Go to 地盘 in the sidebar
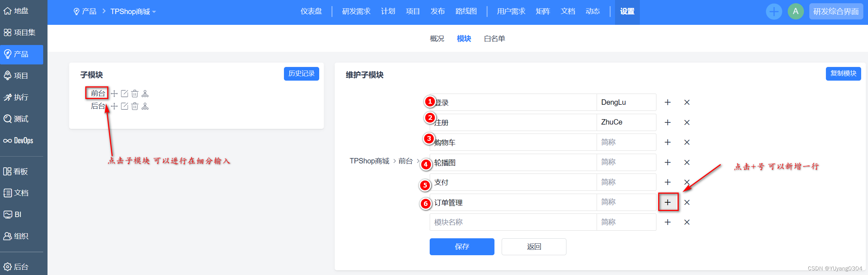This screenshot has width=868, height=275. [16, 11]
